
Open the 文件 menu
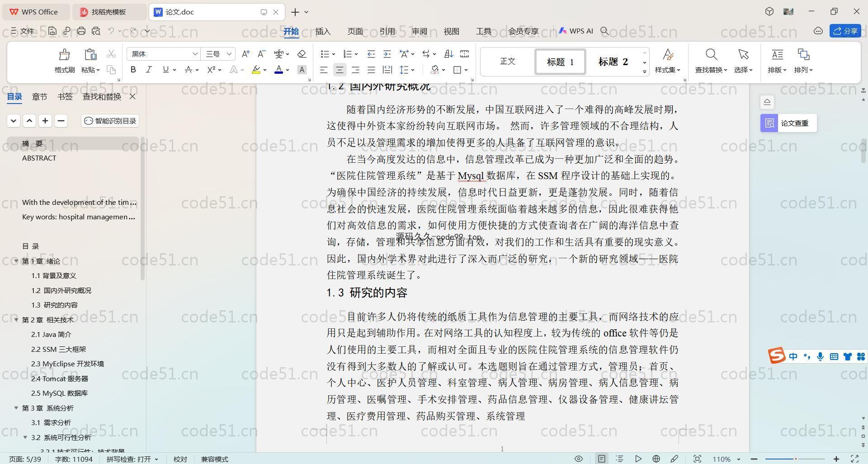[x=23, y=31]
